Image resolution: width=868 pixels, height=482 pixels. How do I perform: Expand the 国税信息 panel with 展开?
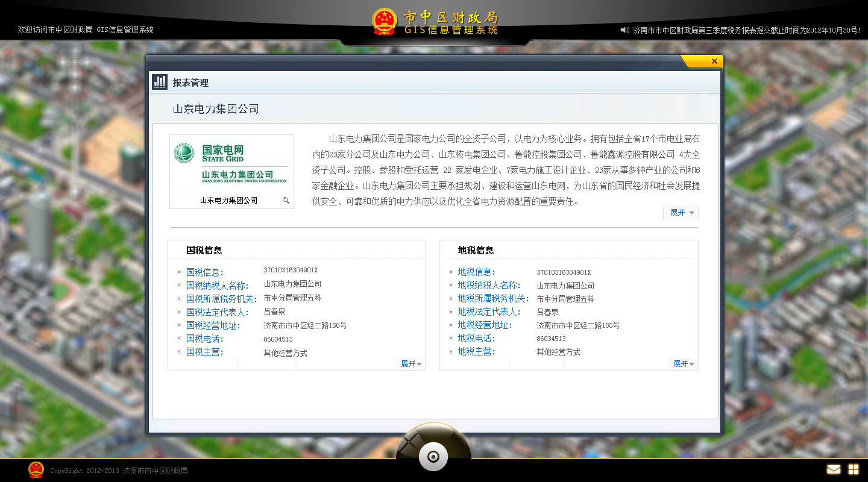pos(412,364)
